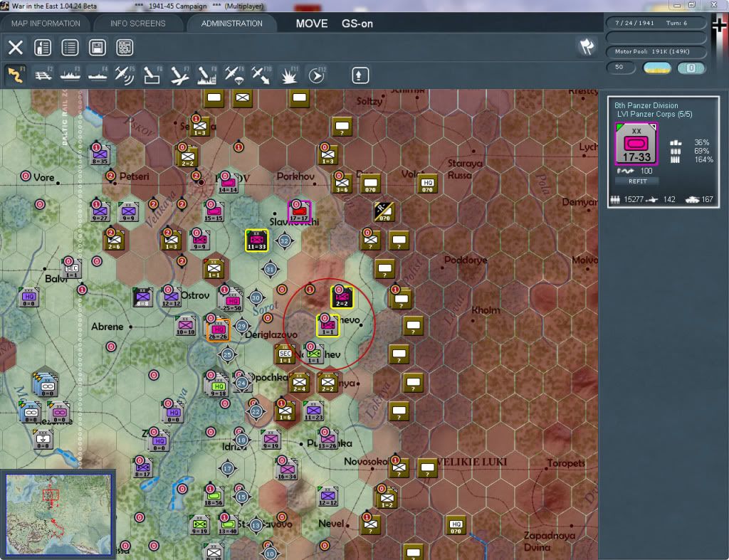Click the date and turn display
Screen dimensions: 729x560
tap(656, 23)
